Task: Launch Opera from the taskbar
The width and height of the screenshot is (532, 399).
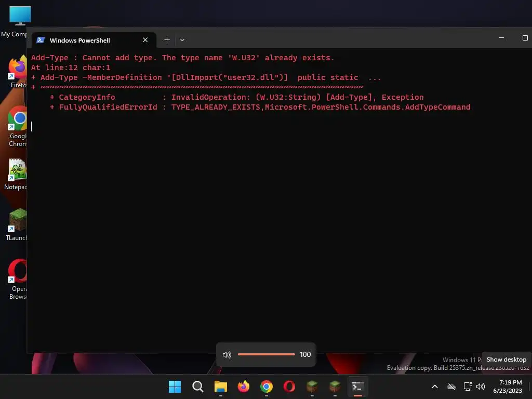Action: (x=289, y=387)
